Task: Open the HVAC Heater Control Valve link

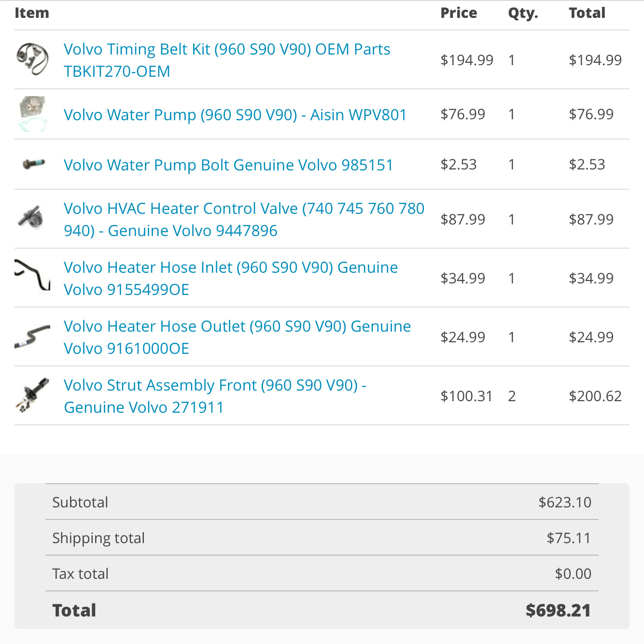Action: (x=244, y=219)
